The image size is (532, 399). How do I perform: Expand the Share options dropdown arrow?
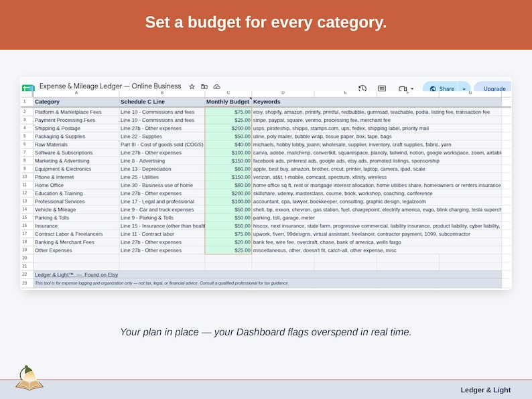coord(464,89)
